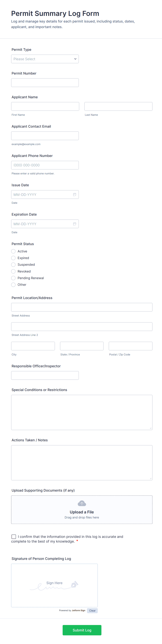Viewport: 162px width, 644px height.
Task: Check the information accuracy confirmation box
Action: [13, 536]
